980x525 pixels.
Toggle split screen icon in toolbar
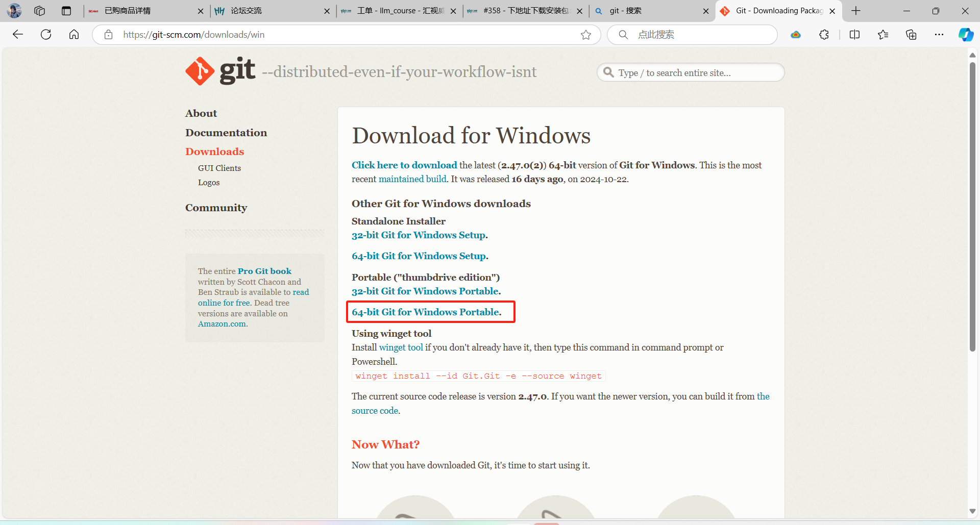point(854,35)
